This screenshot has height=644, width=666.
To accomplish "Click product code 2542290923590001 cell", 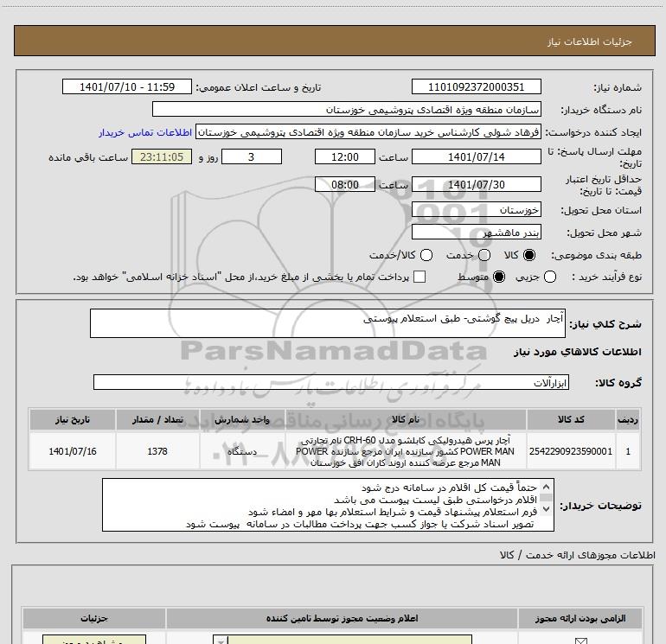I will pyautogui.click(x=571, y=451).
